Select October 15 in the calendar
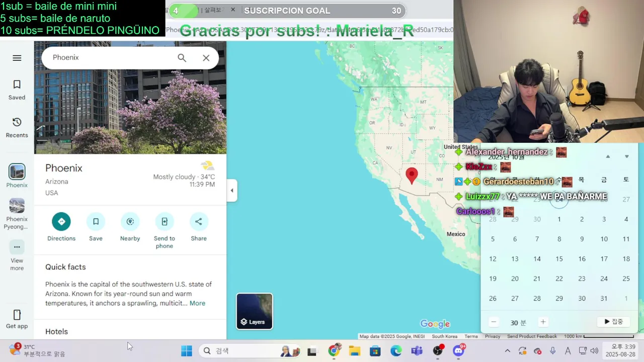The height and width of the screenshot is (362, 644). pos(559,259)
